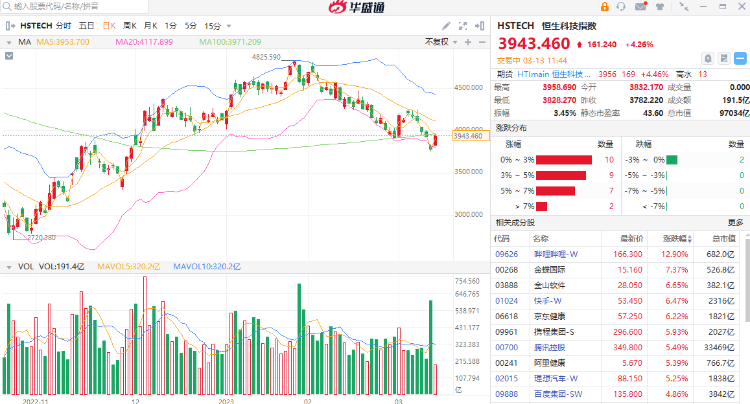Sort by 总市值 column header
Image resolution: width=750 pixels, height=404 pixels.
pos(724,239)
